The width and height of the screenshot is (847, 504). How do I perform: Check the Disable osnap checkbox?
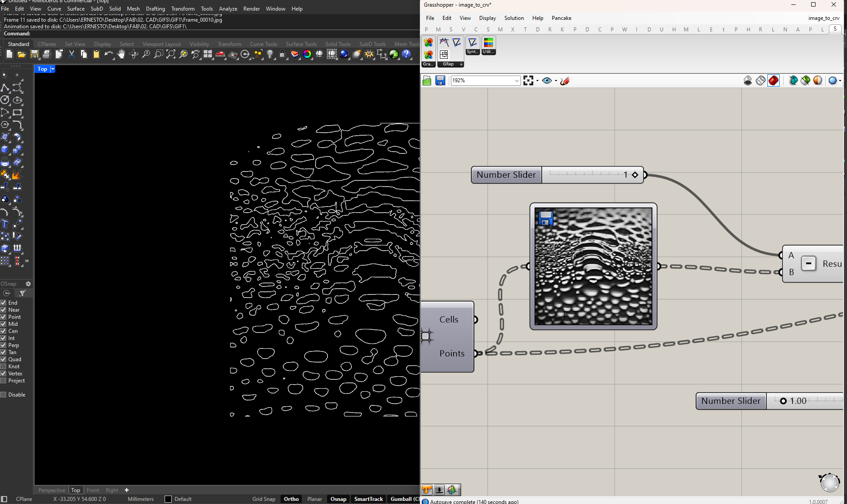pos(3,395)
